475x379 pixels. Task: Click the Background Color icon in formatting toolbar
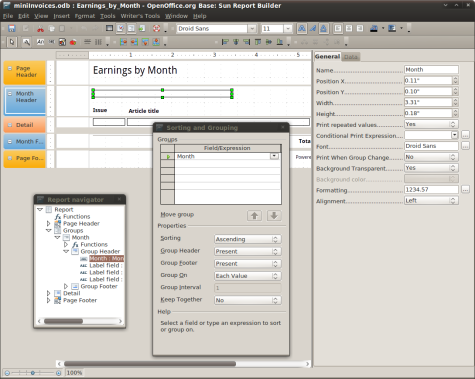pyautogui.click(x=392, y=29)
